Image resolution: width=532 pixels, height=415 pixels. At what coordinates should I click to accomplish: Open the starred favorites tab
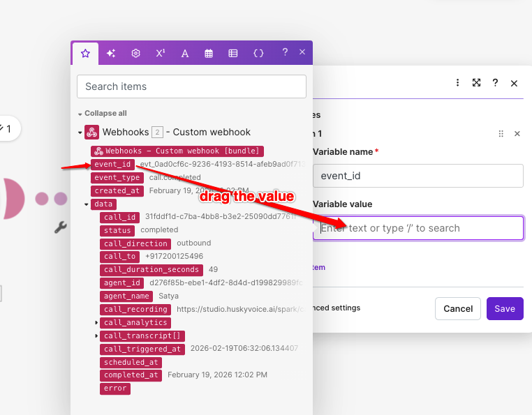[85, 53]
